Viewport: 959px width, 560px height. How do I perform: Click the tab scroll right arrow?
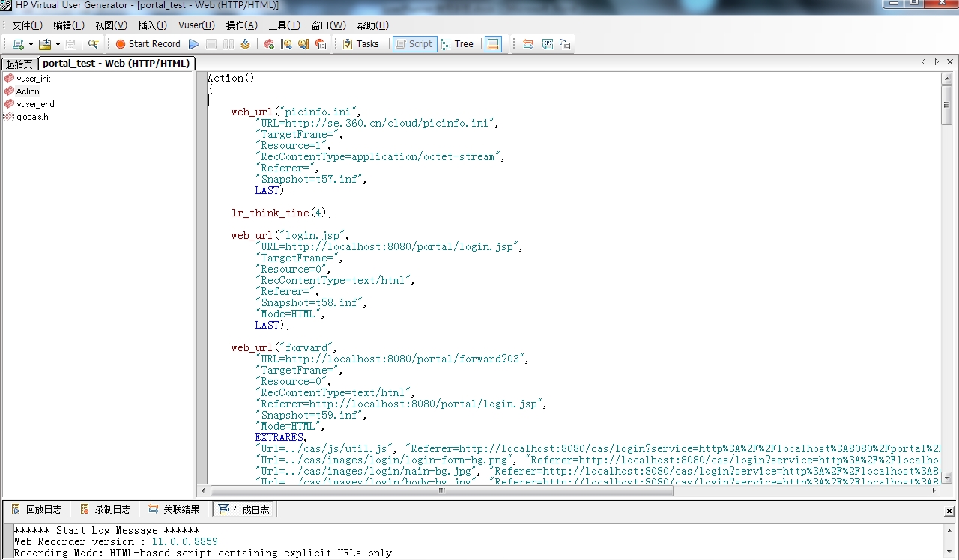[x=937, y=62]
